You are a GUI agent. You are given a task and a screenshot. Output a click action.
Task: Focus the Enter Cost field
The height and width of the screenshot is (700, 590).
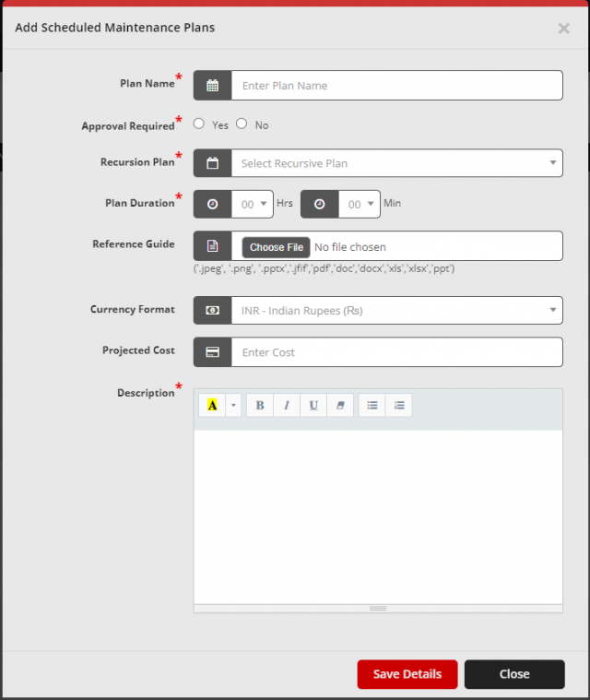pyautogui.click(x=396, y=352)
